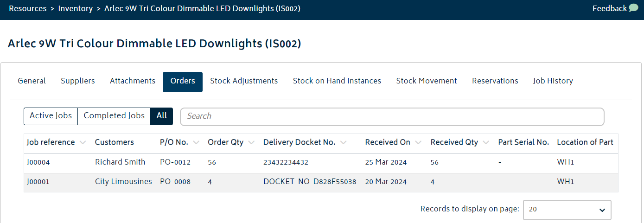Select the All jobs filter

tap(162, 116)
